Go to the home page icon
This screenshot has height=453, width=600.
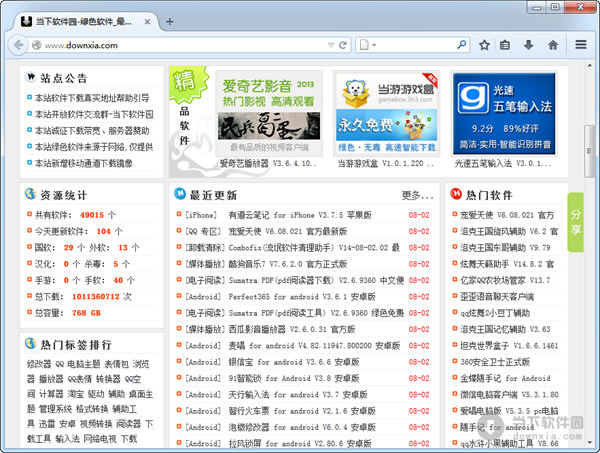(x=553, y=45)
